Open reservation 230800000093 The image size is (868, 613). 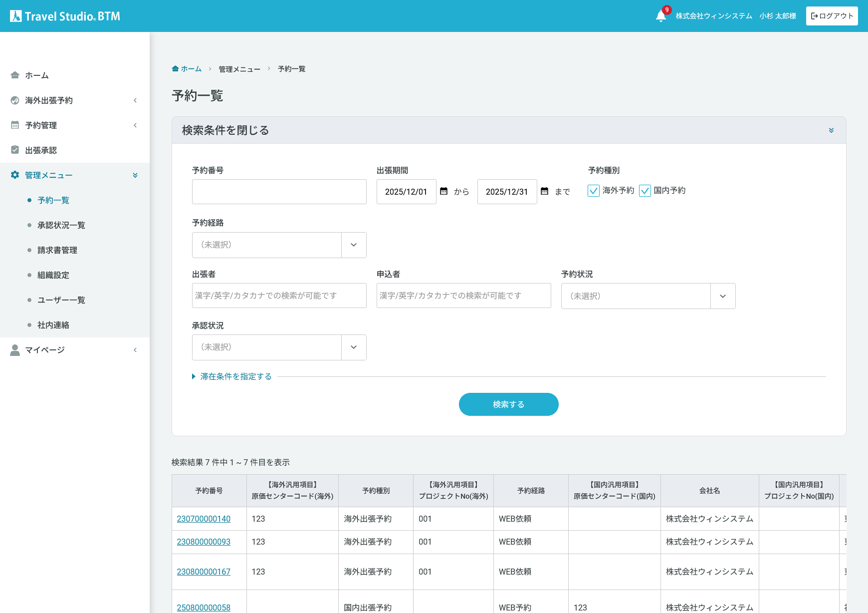click(204, 542)
